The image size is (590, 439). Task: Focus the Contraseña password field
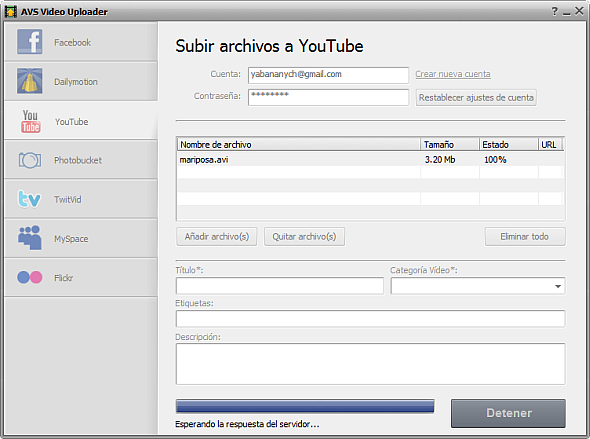328,97
